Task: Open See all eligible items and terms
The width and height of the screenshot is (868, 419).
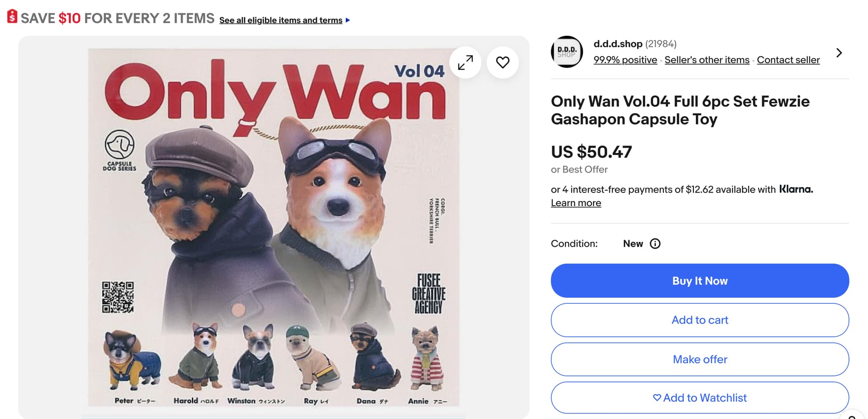Action: [281, 20]
